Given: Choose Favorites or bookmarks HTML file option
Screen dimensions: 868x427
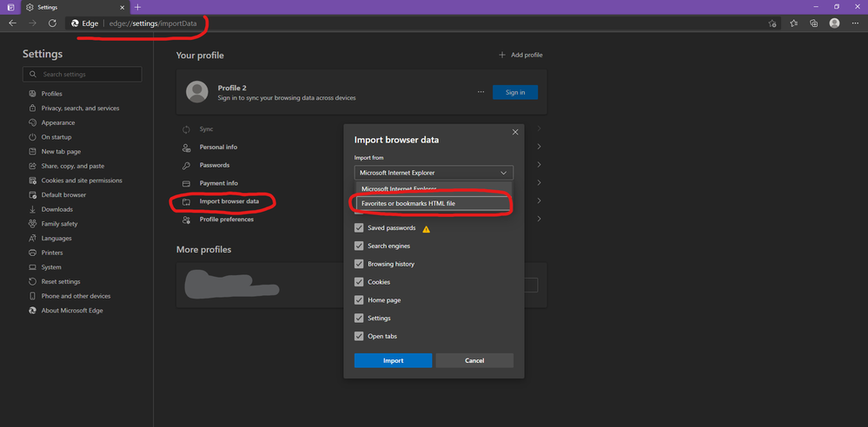Looking at the screenshot, I should coord(434,204).
